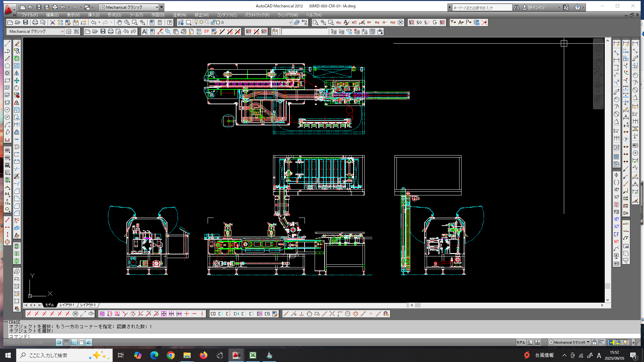Toggle Ortho mode in status bar
The width and height of the screenshot is (644, 362).
(74, 342)
